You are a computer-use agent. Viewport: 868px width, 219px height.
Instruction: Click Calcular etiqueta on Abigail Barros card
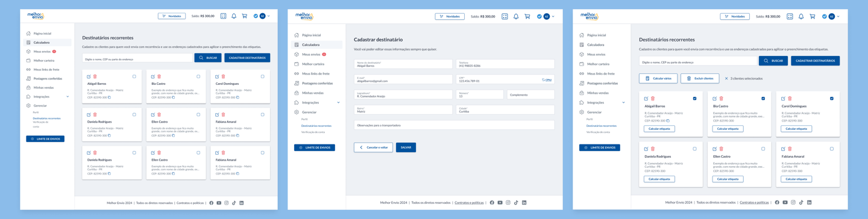(659, 129)
